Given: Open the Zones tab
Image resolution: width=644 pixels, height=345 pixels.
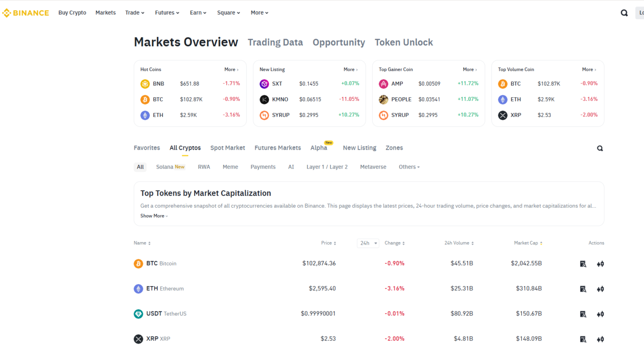Looking at the screenshot, I should click(x=394, y=148).
